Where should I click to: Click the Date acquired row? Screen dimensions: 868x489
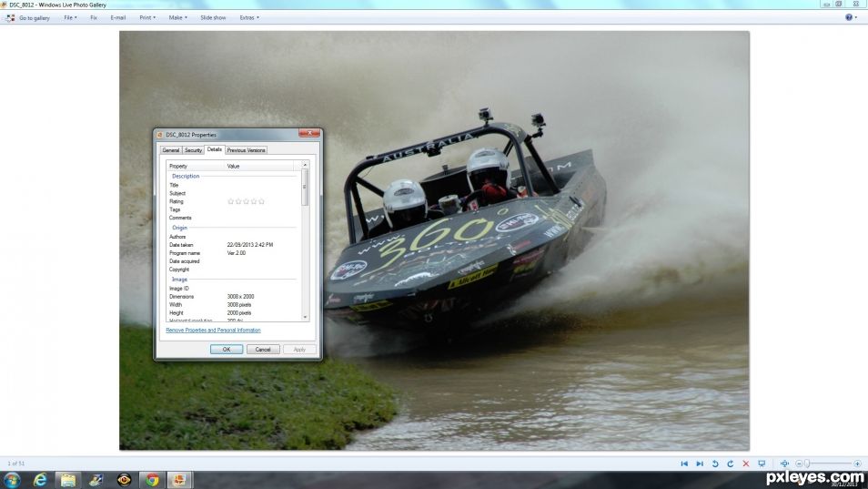tap(233, 260)
